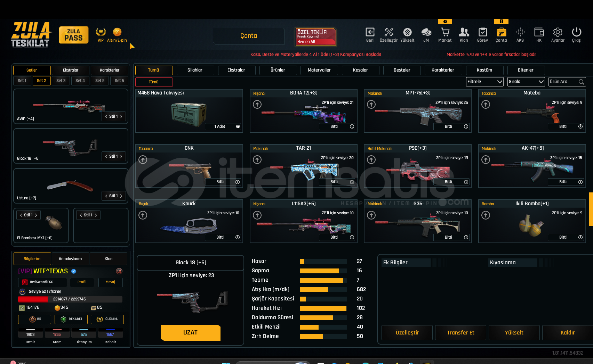Open the Özelleştir customize tools icon
This screenshot has width=593, height=364.
pyautogui.click(x=389, y=32)
